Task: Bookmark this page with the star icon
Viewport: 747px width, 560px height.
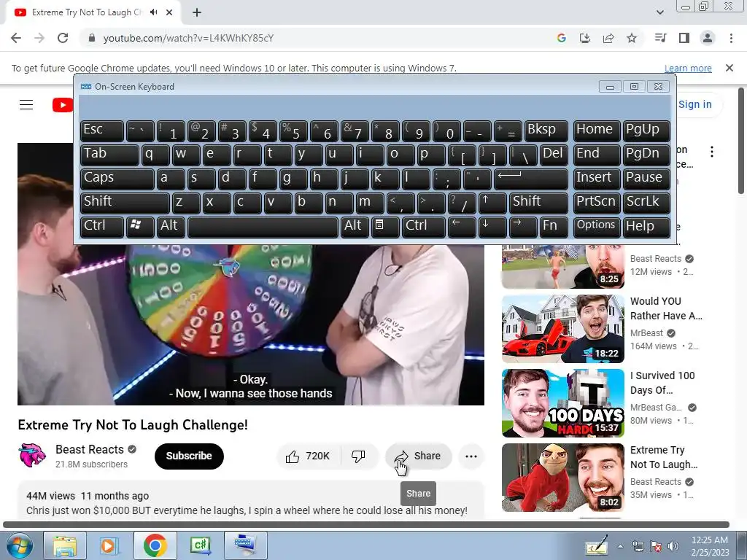Action: click(632, 38)
